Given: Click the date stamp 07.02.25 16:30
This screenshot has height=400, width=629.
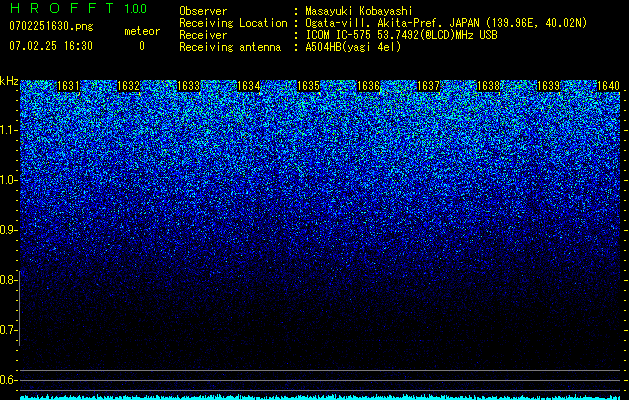Looking at the screenshot, I should [51, 46].
